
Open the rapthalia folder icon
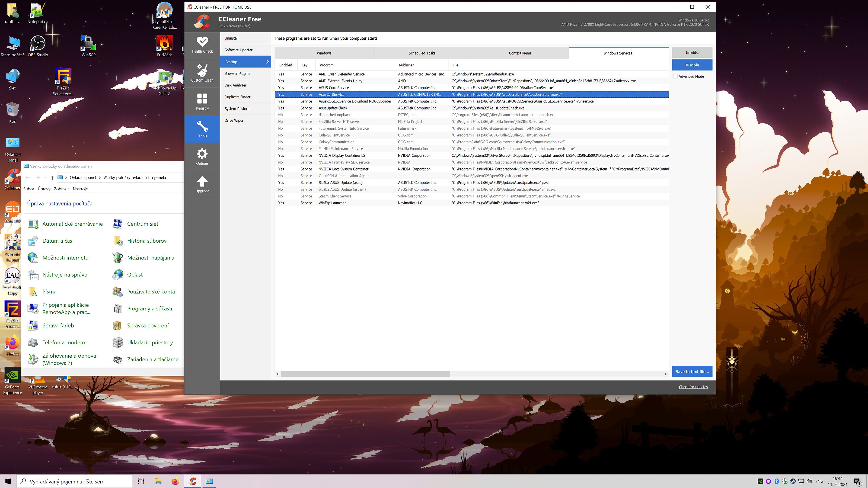(x=12, y=14)
